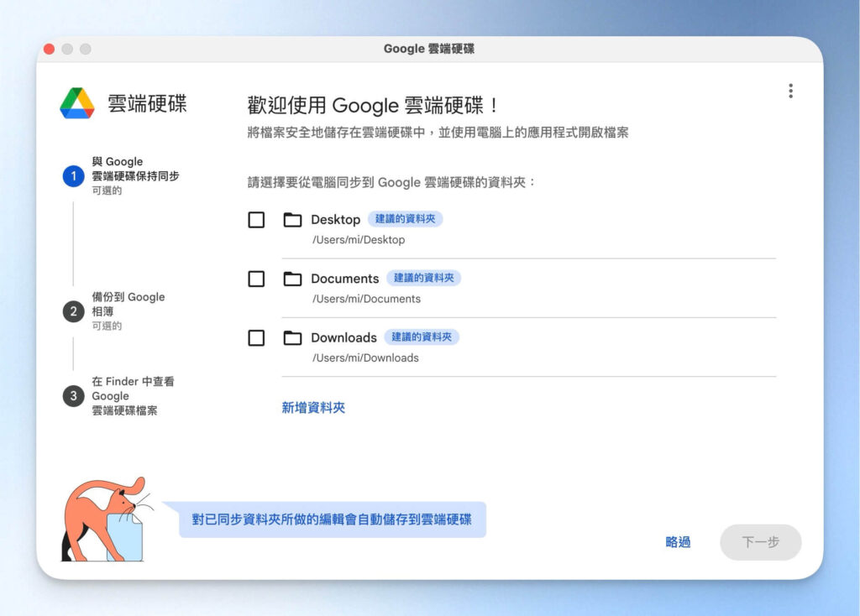Click the Documents folder icon
This screenshot has width=860, height=616.
click(x=292, y=279)
